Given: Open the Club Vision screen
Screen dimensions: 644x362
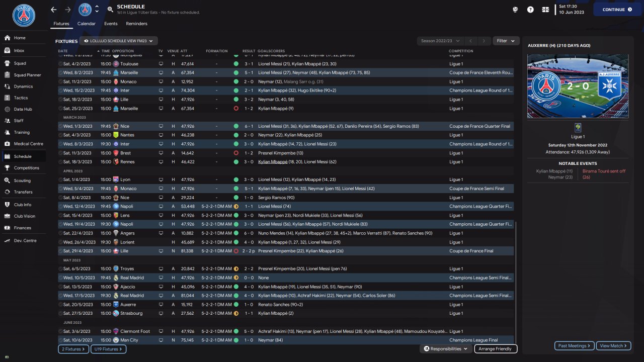Looking at the screenshot, I should click(x=24, y=216).
